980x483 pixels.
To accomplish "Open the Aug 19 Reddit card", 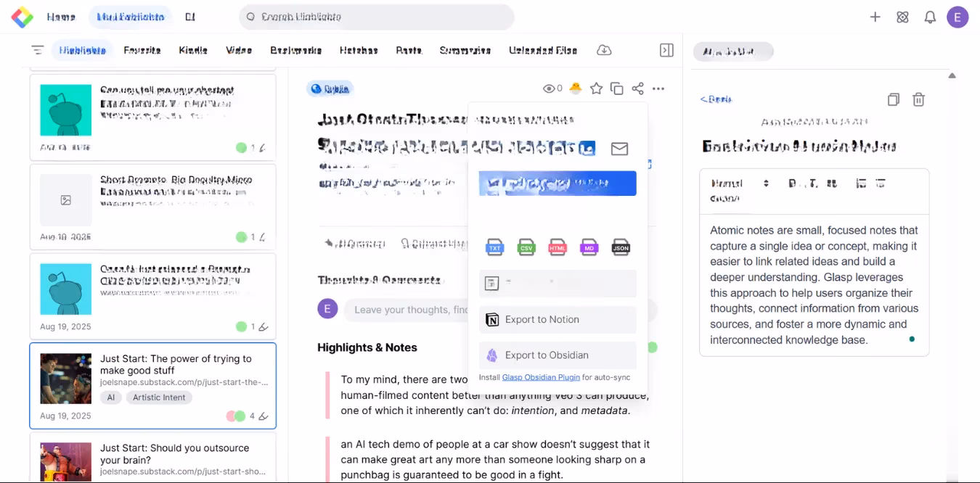I will pyautogui.click(x=153, y=295).
